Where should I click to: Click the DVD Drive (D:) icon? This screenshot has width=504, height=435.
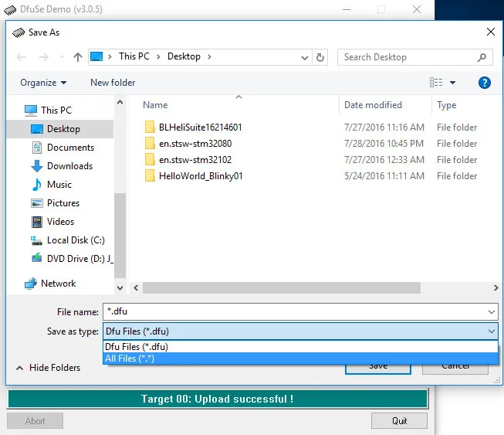click(36, 259)
